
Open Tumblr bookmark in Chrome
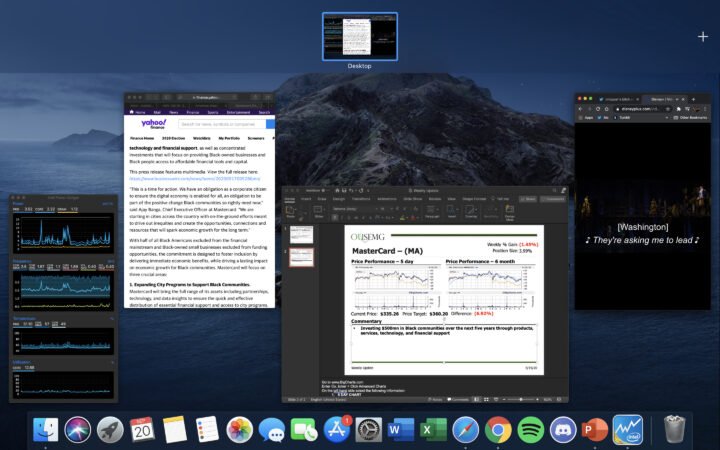coord(621,118)
